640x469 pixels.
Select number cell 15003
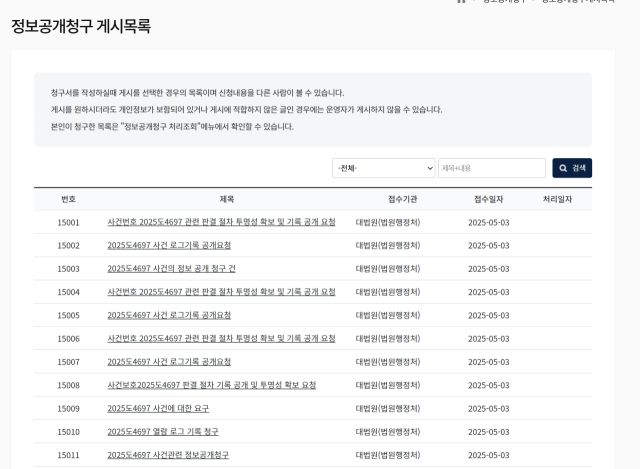tap(68, 269)
